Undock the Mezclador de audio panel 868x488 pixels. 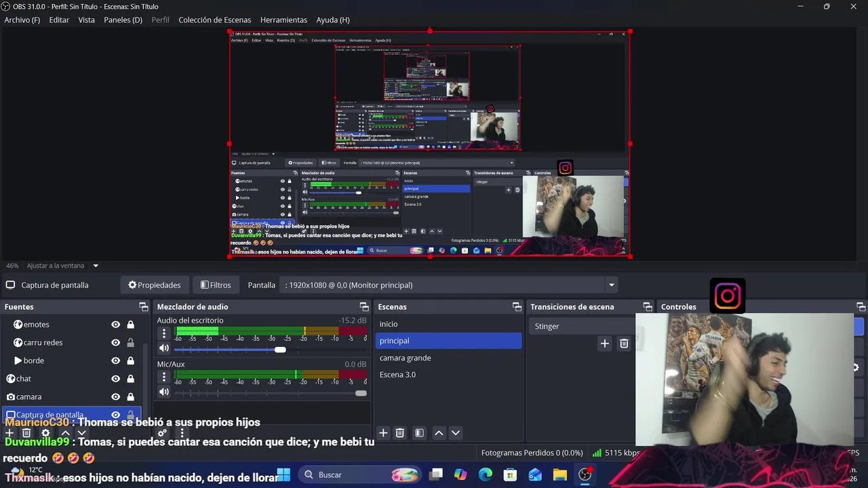[364, 307]
